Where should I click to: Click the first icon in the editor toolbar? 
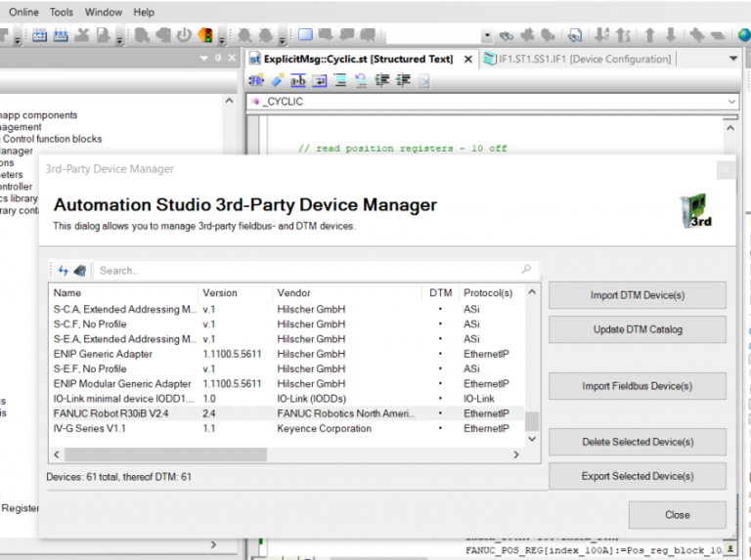256,80
